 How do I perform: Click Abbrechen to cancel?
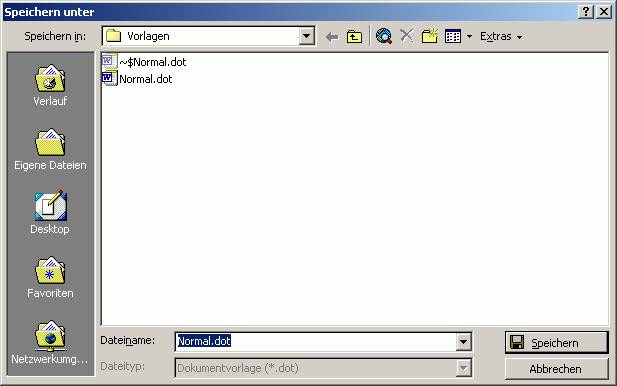556,369
